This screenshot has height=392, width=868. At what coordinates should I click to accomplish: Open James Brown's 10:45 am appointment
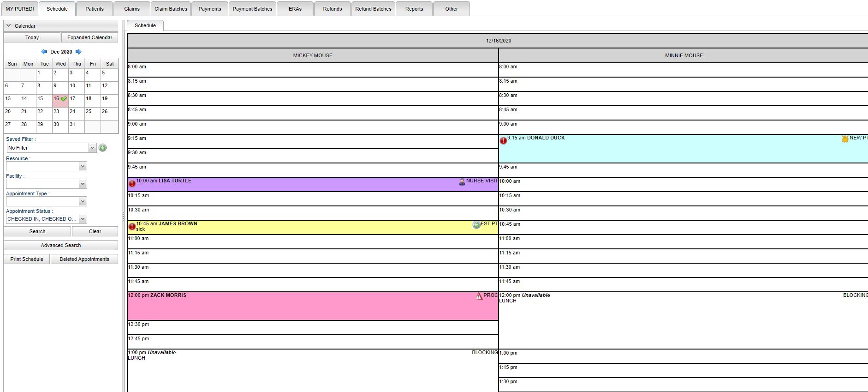313,227
